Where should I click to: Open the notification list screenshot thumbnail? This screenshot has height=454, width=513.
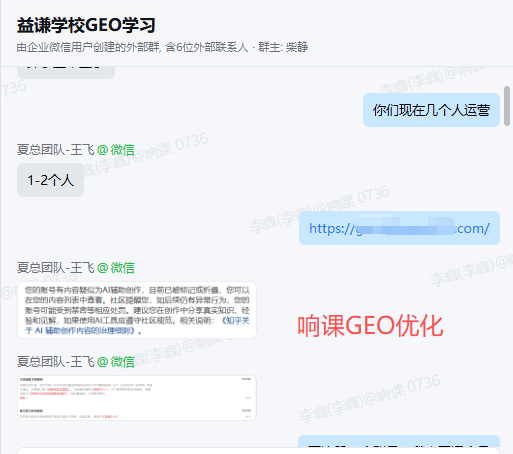(137, 398)
